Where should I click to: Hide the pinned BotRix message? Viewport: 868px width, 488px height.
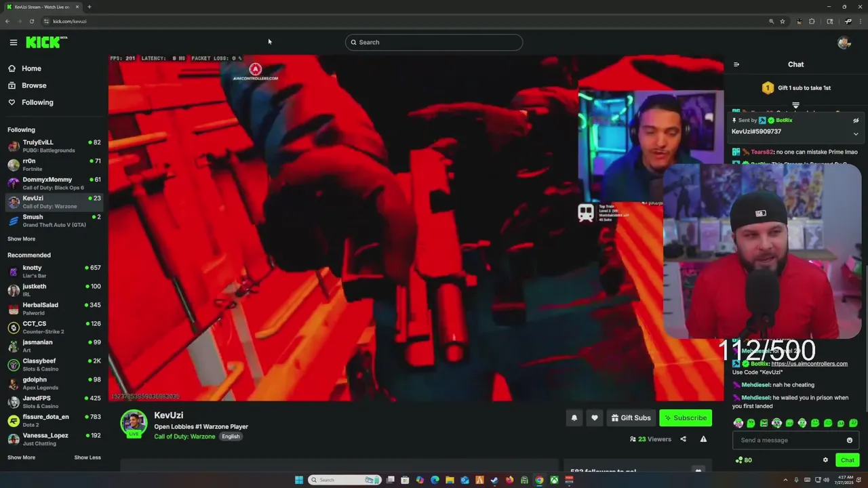click(x=856, y=121)
